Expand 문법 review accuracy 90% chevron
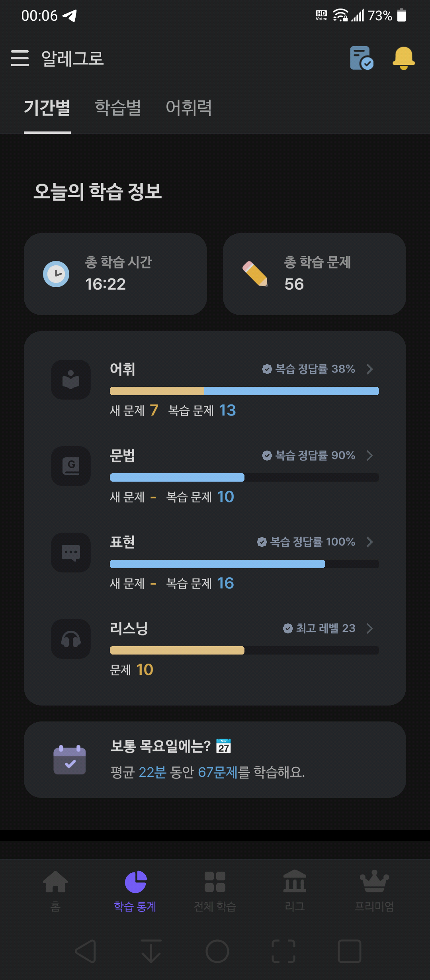The image size is (430, 980). click(x=369, y=455)
